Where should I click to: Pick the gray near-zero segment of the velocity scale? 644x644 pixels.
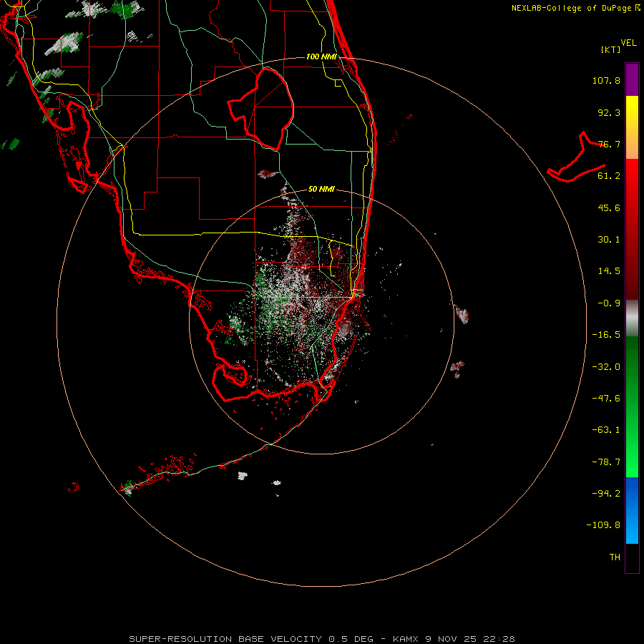click(632, 318)
